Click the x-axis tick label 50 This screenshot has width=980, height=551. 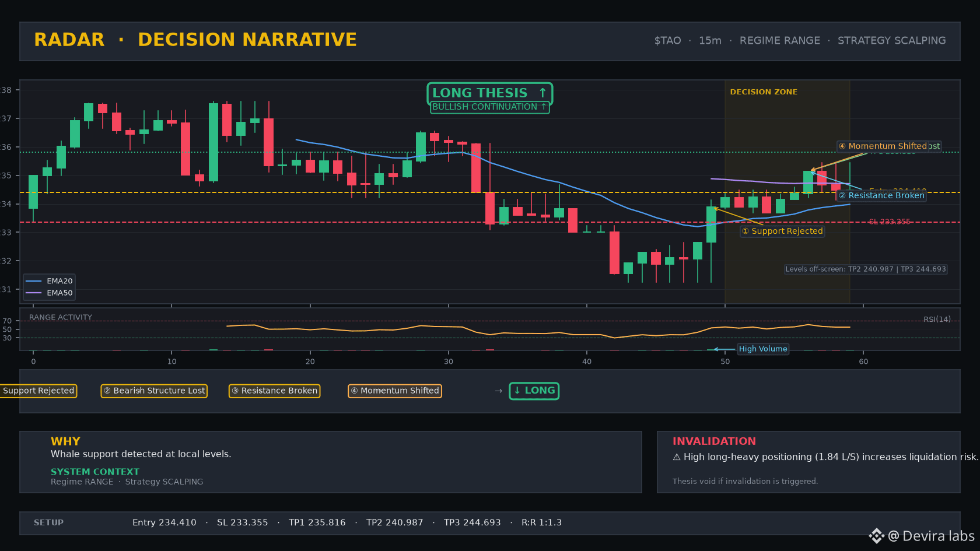725,362
